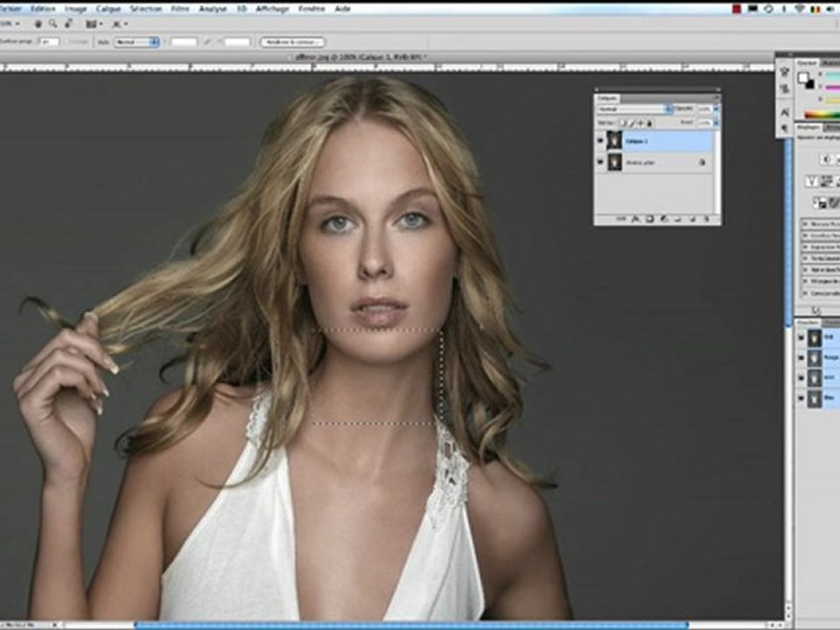Open the Fond fill slider arrow in Calques panel
The image size is (840, 630).
click(x=716, y=122)
